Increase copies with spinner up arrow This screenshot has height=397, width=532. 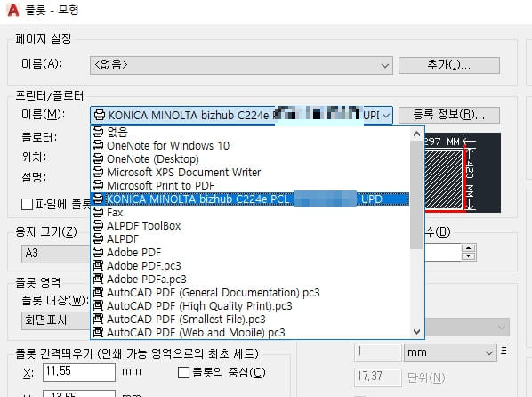click(469, 248)
